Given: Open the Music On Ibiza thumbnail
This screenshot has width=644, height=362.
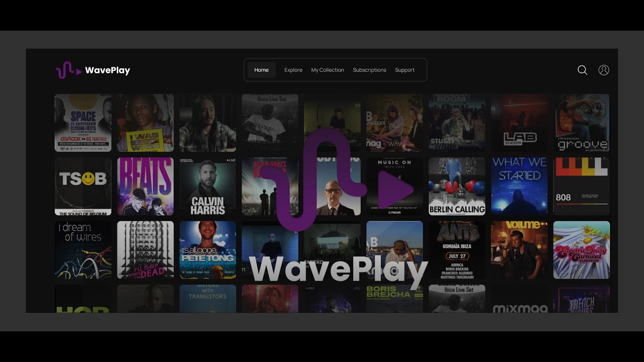Looking at the screenshot, I should coord(394,187).
